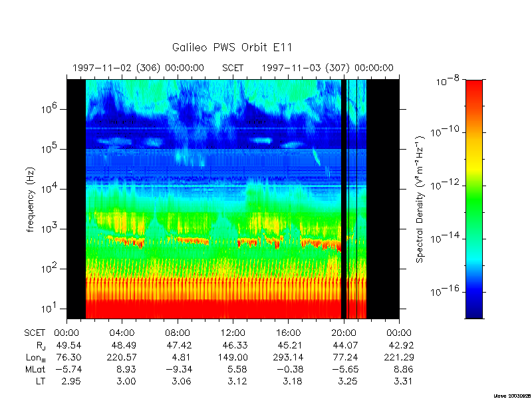The height and width of the screenshot is (399, 532).
Task: Click the MLat row label
Action: pos(35,369)
